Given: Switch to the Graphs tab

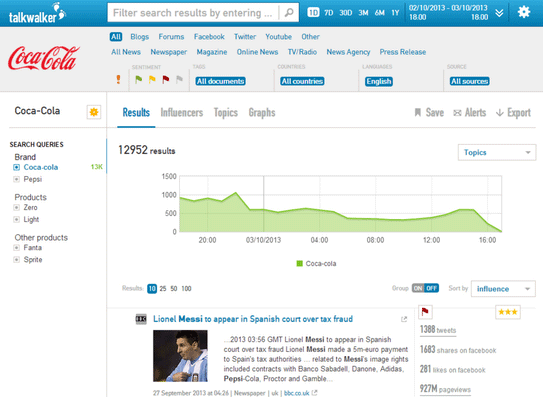Looking at the screenshot, I should [x=262, y=113].
